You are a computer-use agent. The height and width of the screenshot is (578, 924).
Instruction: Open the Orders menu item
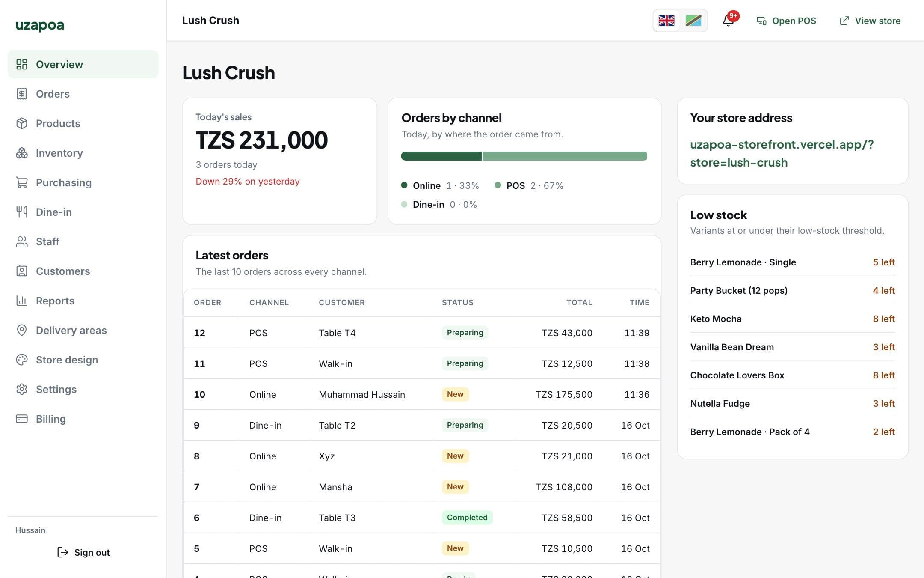pos(83,94)
